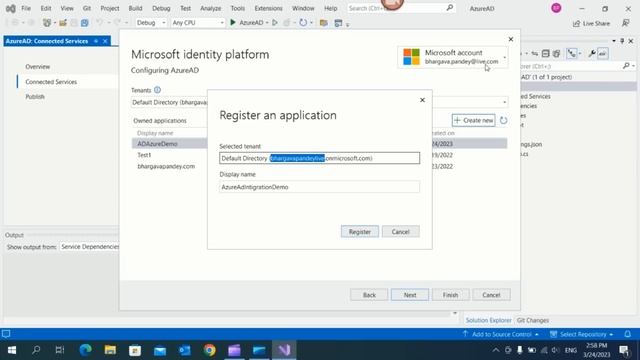640x360 pixels.
Task: Cancel the Register an application dialog
Action: (x=400, y=232)
